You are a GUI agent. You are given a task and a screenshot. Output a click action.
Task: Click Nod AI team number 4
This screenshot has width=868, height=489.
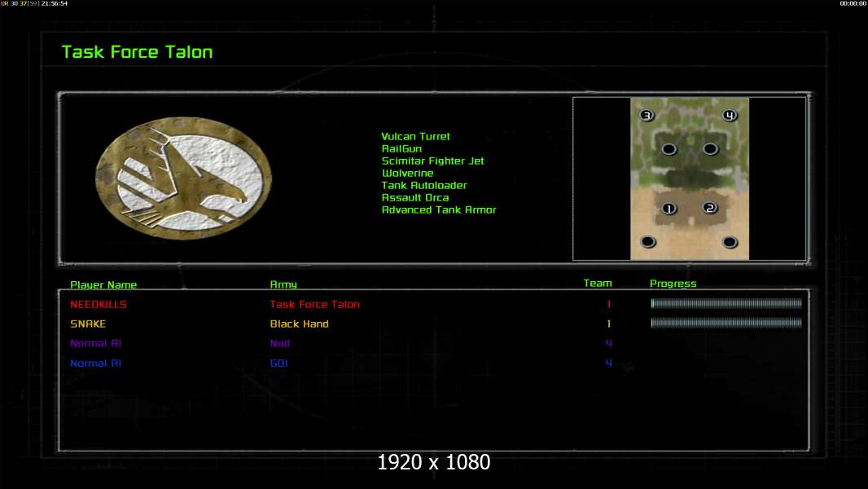[608, 343]
